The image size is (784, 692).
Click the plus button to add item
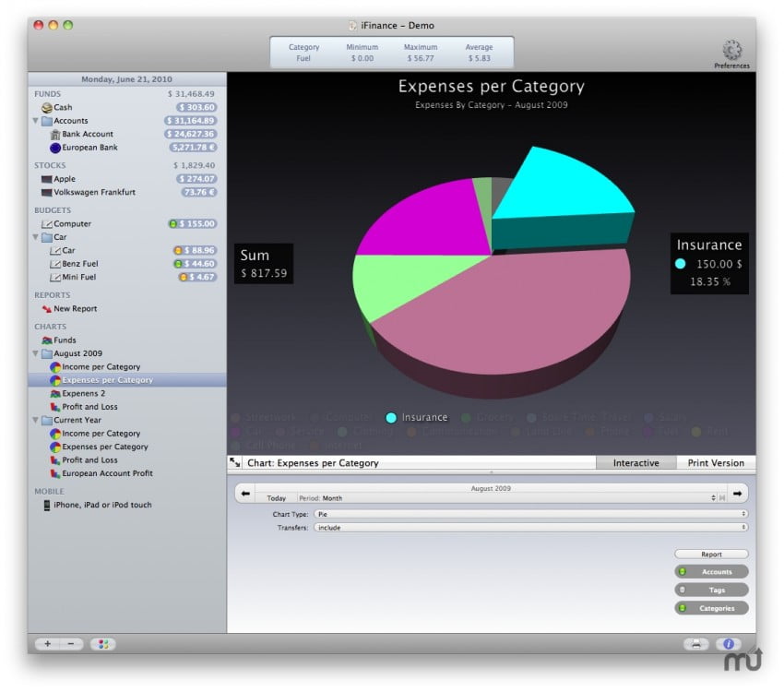[x=47, y=644]
